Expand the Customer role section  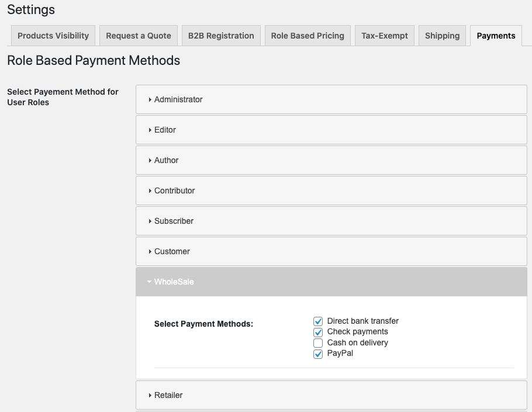coord(171,251)
